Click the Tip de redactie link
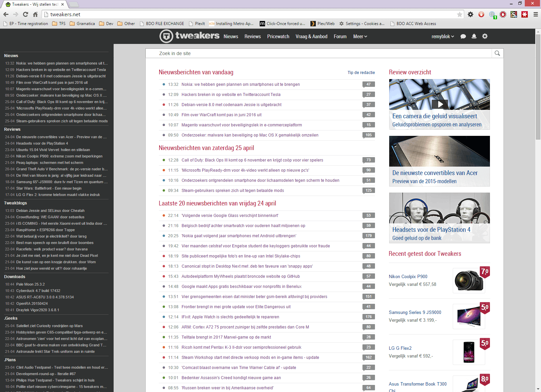 [361, 73]
